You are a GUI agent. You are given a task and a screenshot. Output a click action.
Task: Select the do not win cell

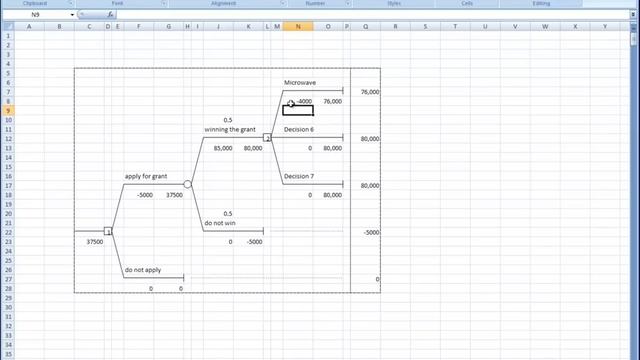[220, 223]
